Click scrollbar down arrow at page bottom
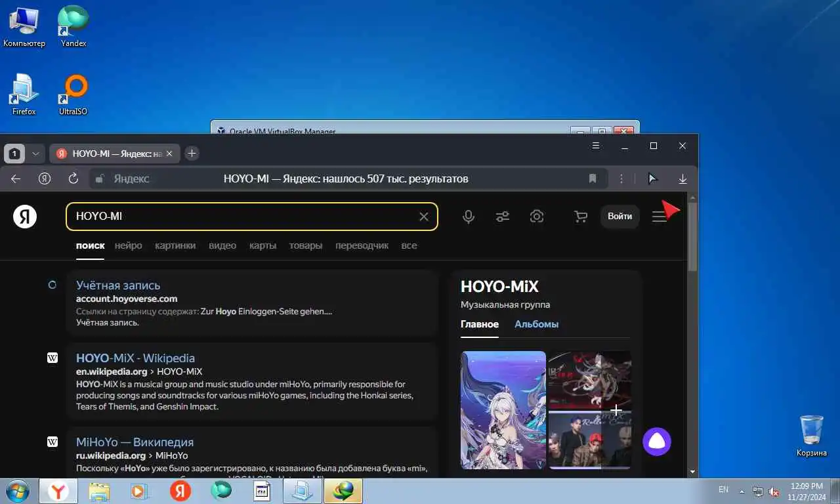840x504 pixels. 692,472
